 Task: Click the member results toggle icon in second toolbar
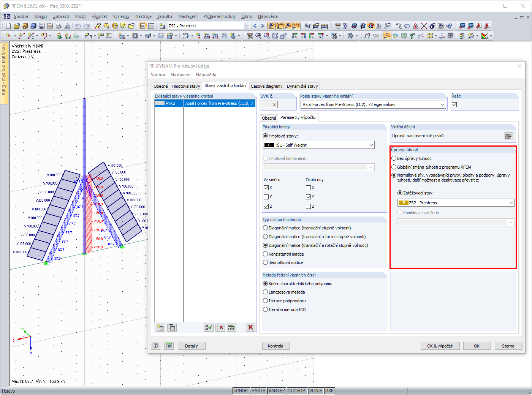(387, 36)
